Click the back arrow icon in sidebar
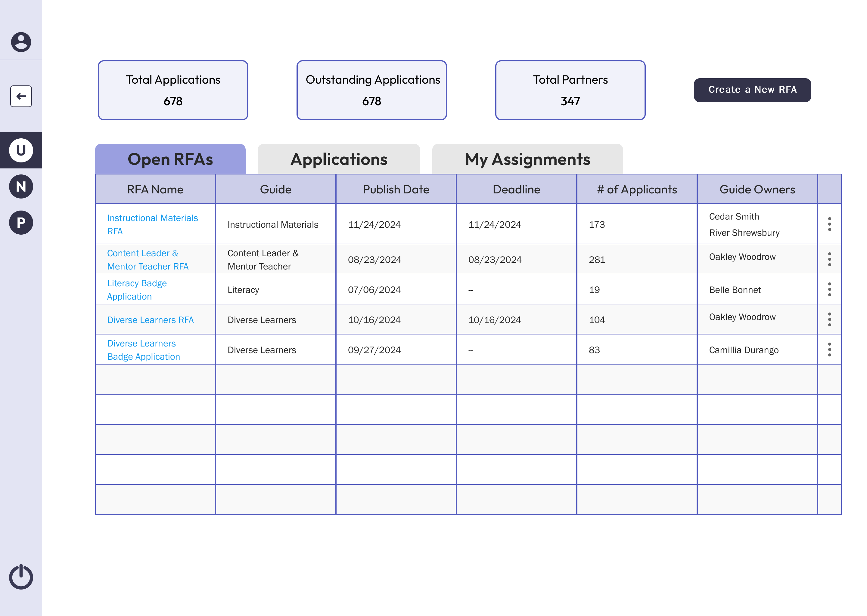 click(x=21, y=96)
